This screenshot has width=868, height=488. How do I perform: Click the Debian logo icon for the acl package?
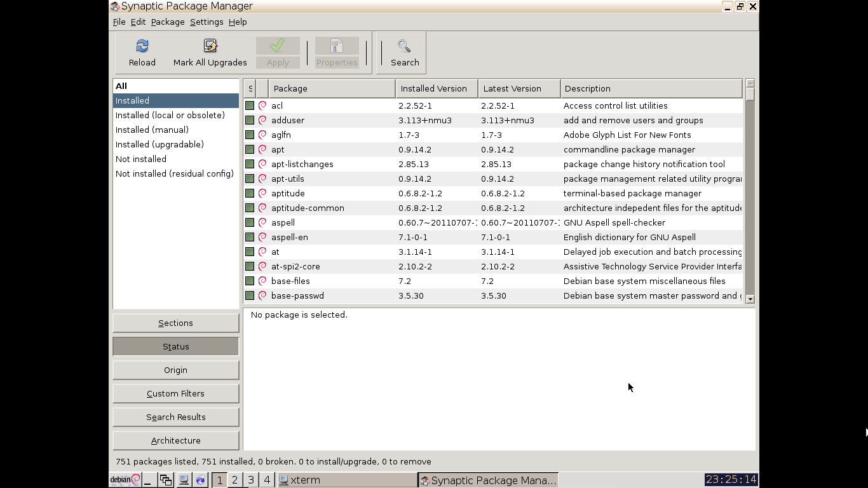tap(262, 106)
